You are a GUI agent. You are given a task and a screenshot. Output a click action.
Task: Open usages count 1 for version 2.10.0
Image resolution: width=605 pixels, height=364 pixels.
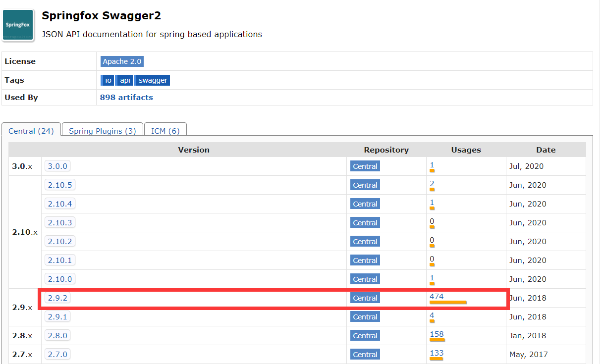[432, 278]
